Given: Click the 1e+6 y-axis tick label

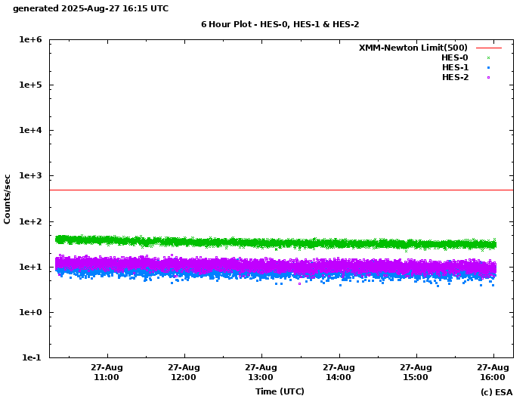Looking at the screenshot, I should click(x=30, y=40).
